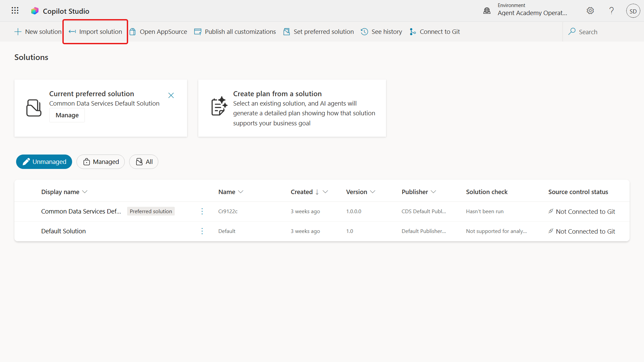Expand the Created column chevron dropdown

click(325, 192)
